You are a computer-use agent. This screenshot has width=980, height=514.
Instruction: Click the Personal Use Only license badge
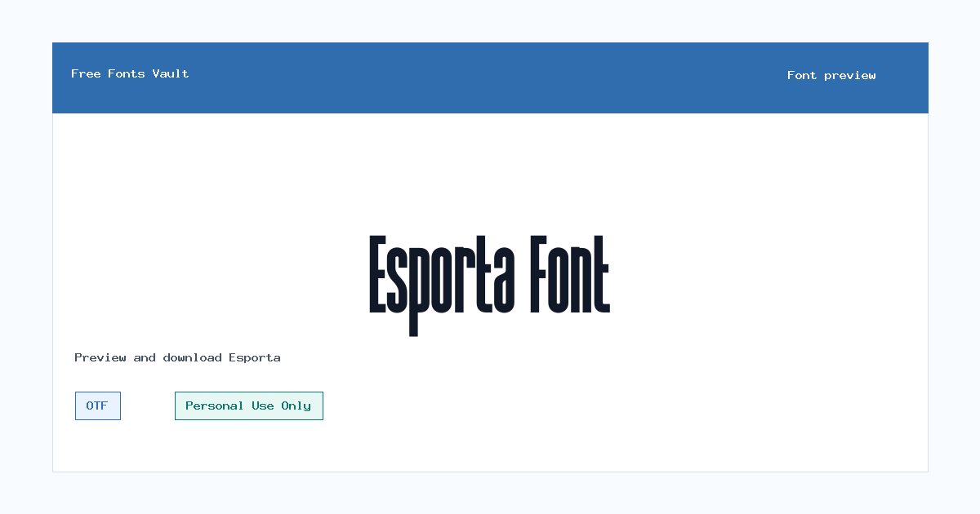249,405
